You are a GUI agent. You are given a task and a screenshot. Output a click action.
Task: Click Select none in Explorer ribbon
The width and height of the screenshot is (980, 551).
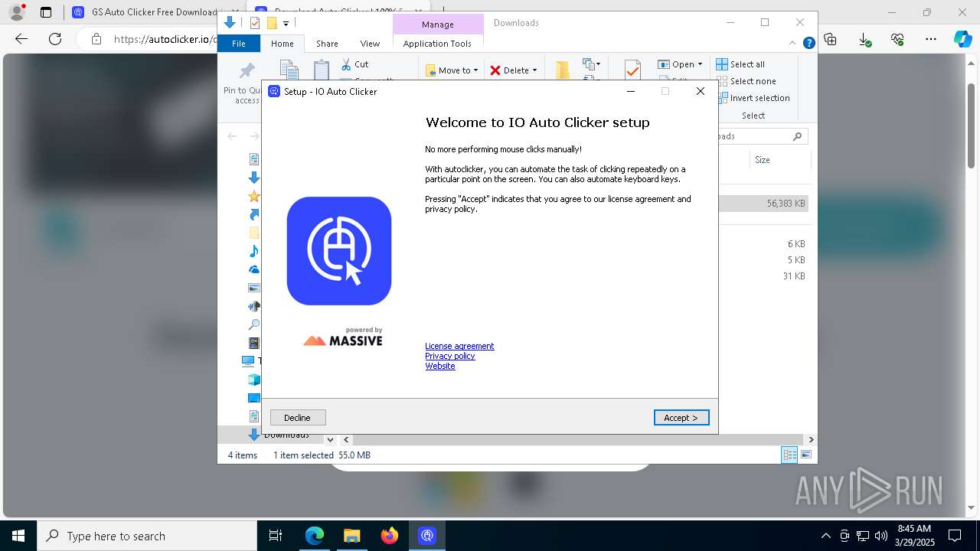point(746,81)
